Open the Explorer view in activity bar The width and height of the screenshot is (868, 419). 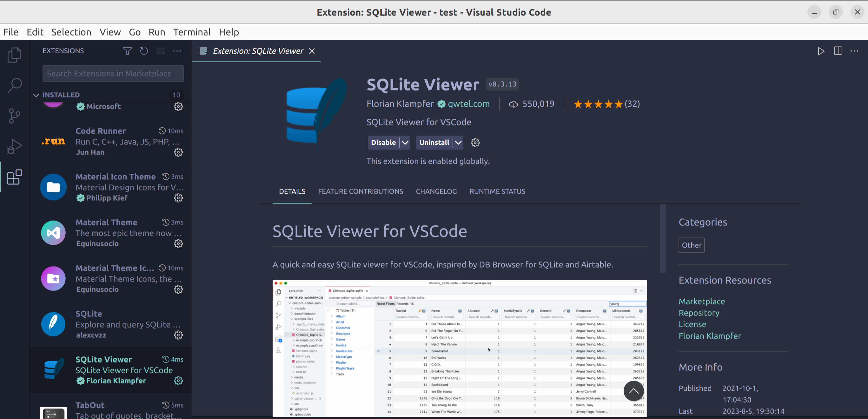14,55
